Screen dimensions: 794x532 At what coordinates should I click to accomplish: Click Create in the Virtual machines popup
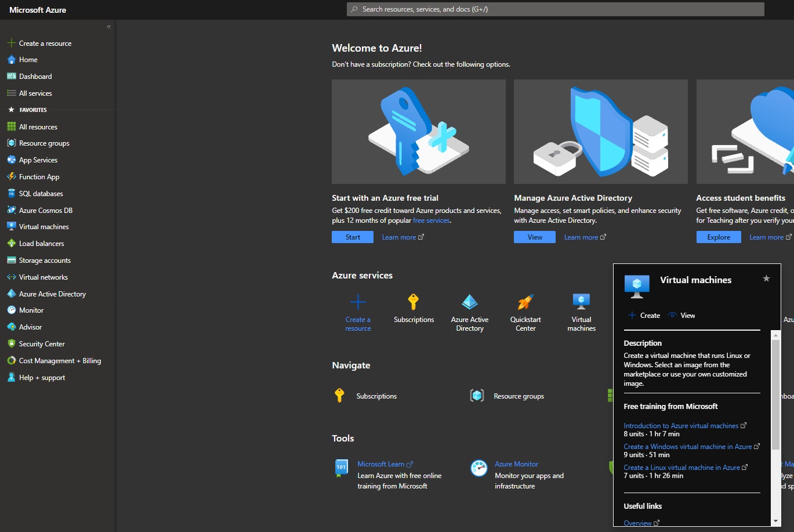click(x=644, y=316)
